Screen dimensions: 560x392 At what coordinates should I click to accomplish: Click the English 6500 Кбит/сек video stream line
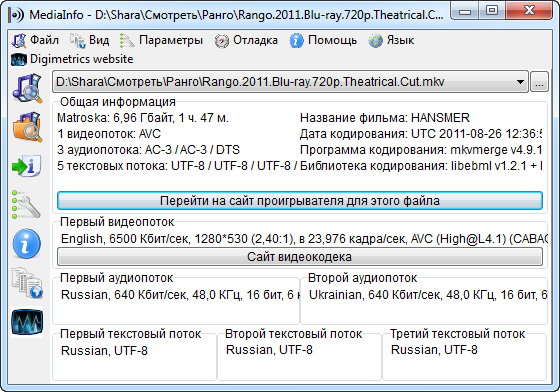click(x=304, y=238)
